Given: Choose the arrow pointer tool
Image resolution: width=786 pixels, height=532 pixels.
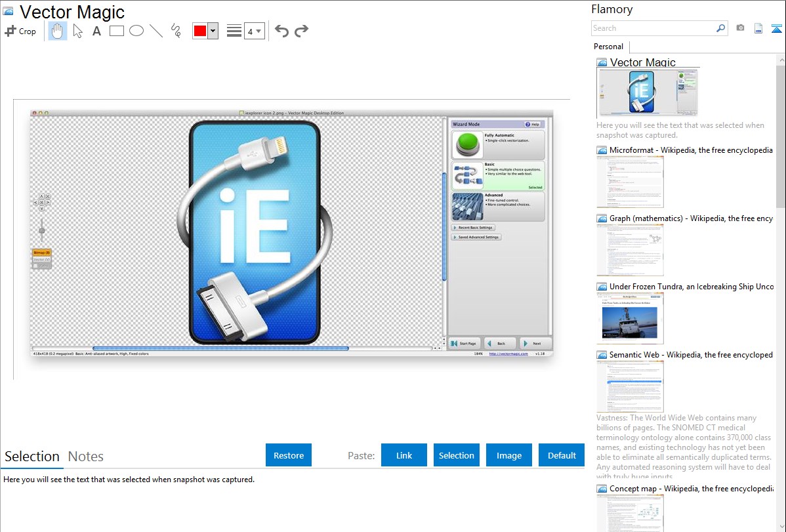Looking at the screenshot, I should click(x=77, y=31).
